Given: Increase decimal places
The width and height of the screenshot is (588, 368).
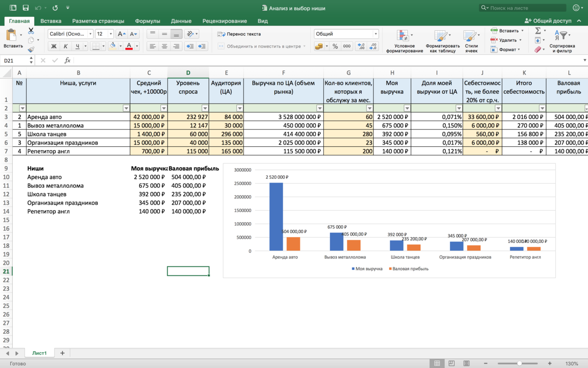Looking at the screenshot, I should point(361,46).
